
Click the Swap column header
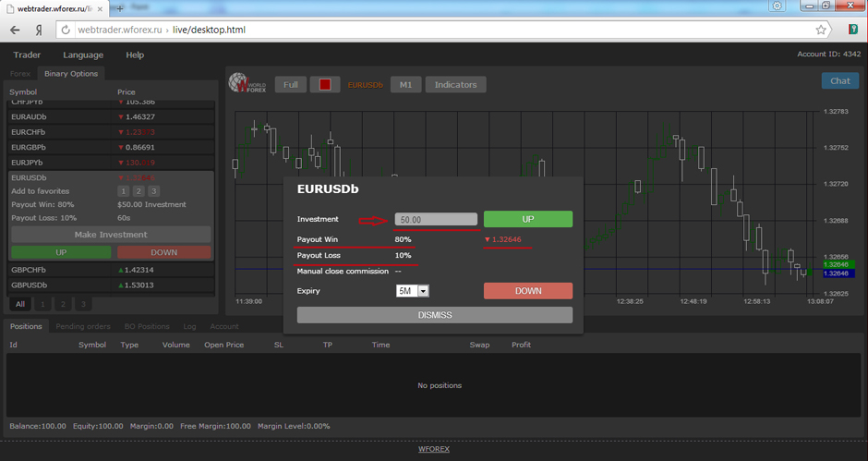click(479, 345)
